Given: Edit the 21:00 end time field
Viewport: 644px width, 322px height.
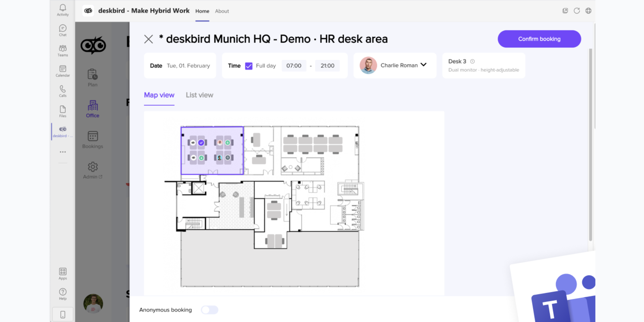Looking at the screenshot, I should [327, 66].
